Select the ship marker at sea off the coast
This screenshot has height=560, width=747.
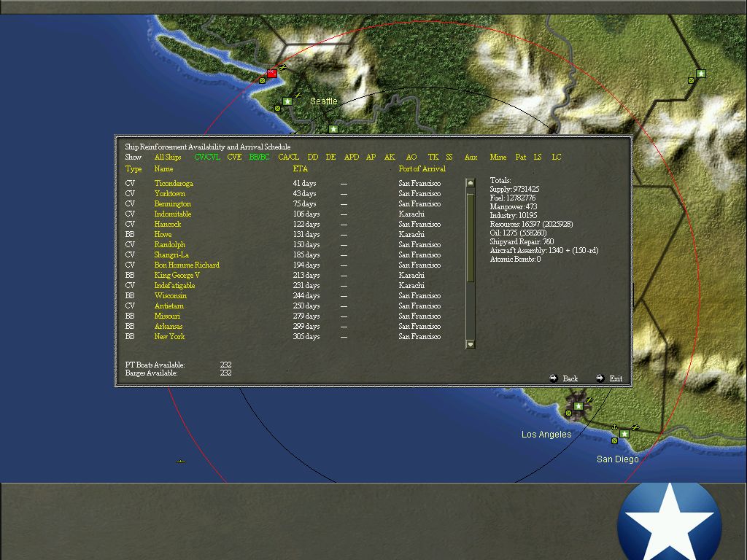(x=181, y=461)
